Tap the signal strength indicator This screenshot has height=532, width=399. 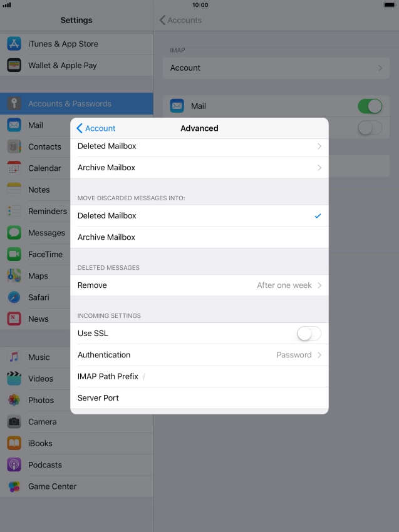coord(7,5)
